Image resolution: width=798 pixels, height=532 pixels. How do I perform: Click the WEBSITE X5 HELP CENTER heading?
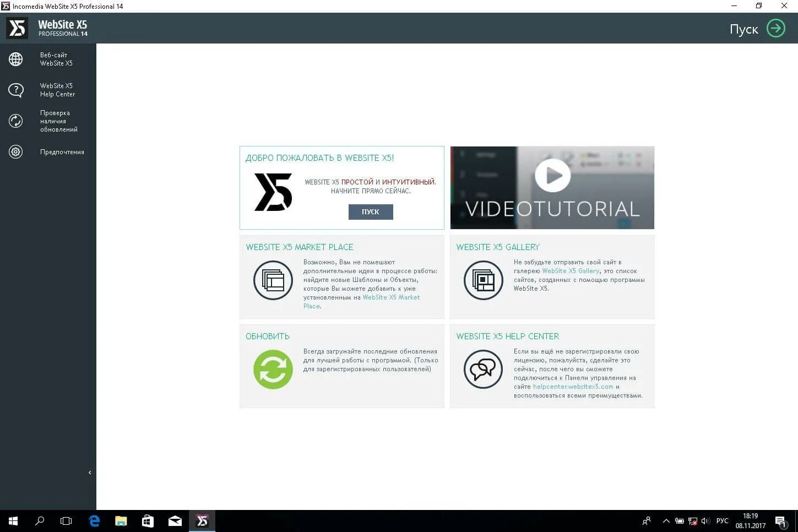coord(508,336)
